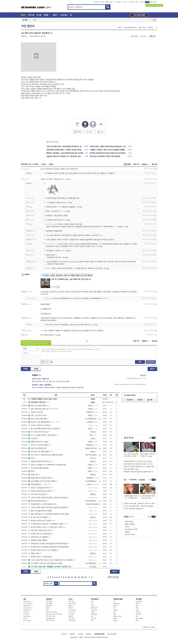Image resolution: width=178 pixels, height=644 pixels.
Task: Expand the top navigation more arrow
Action: pos(71,15)
